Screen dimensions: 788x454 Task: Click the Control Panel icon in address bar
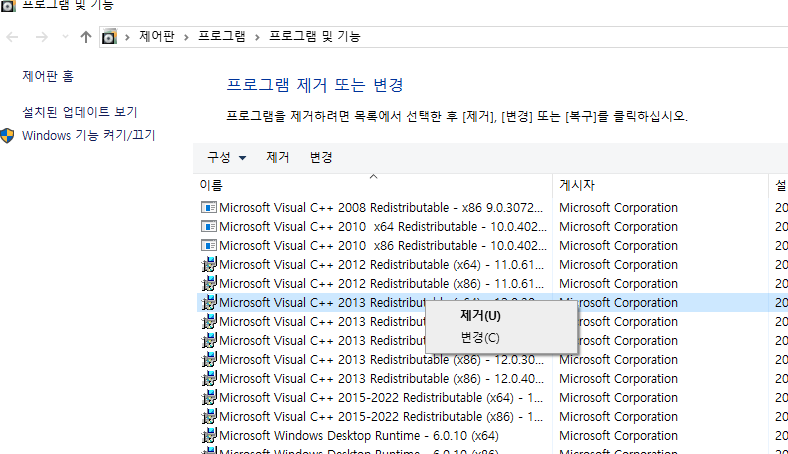point(109,37)
